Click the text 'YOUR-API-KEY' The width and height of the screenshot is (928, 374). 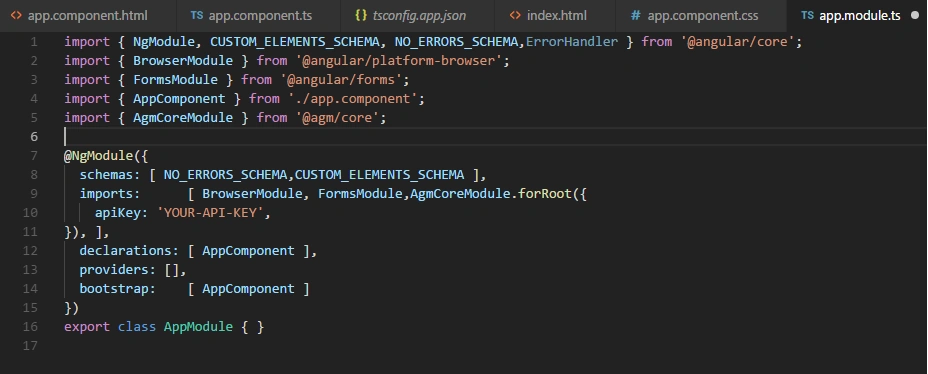click(x=210, y=212)
